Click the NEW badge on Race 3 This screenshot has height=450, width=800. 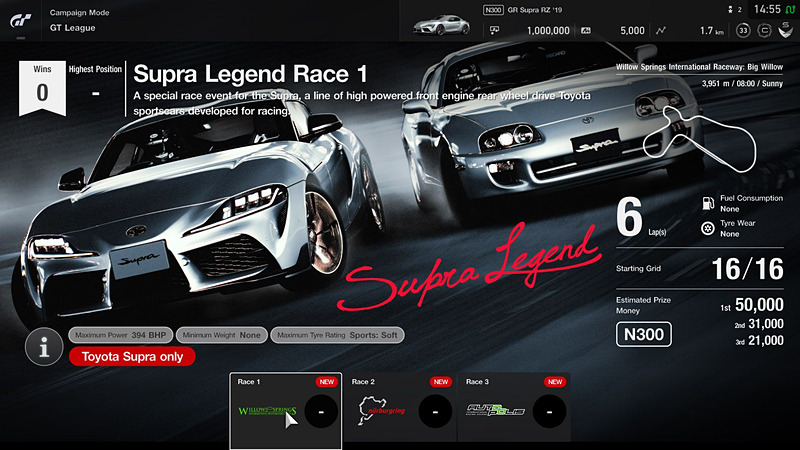coord(555,382)
